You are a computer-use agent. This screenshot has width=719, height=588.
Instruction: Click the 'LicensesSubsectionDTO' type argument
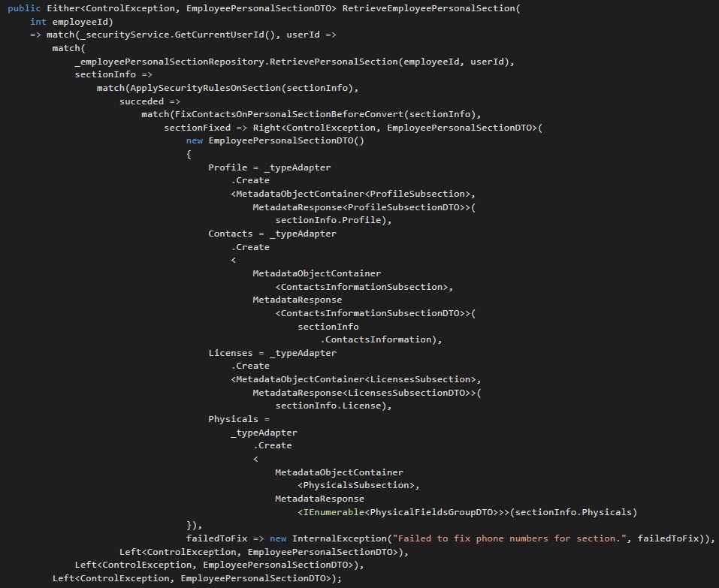[x=406, y=393]
